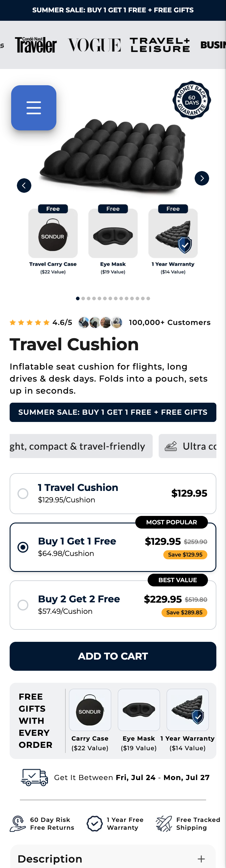
Task: Click the Summer Sale banner under description
Action: [x=113, y=412]
